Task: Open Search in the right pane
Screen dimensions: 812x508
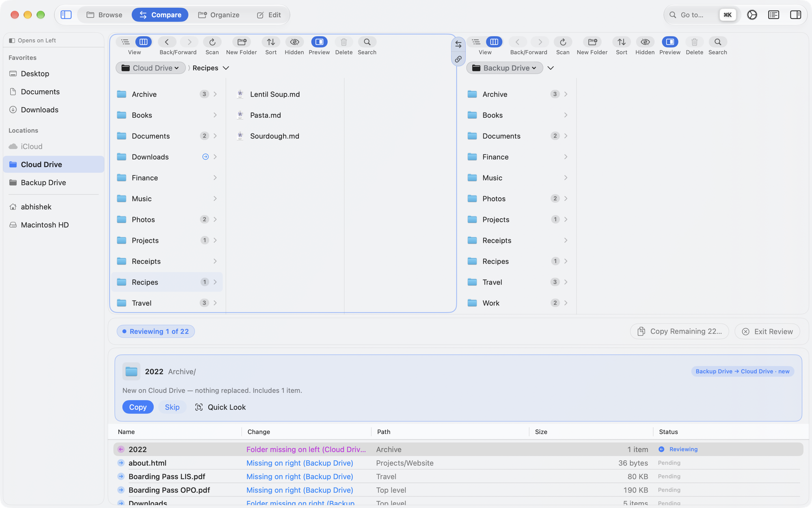Action: pos(717,42)
